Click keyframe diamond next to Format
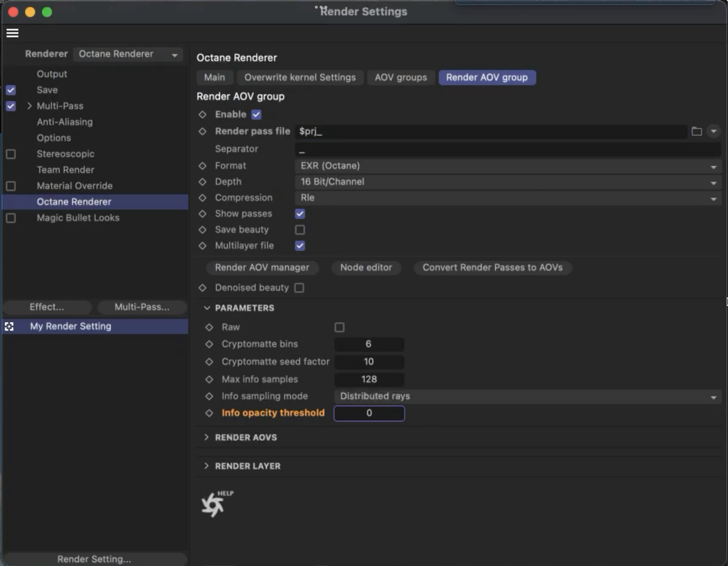Viewport: 728px width, 566px height. [x=202, y=166]
